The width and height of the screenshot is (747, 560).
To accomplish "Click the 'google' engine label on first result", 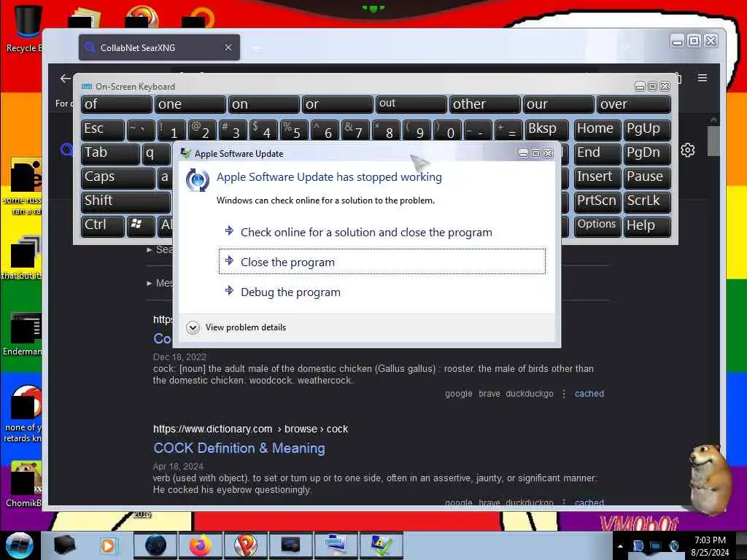I will [459, 394].
